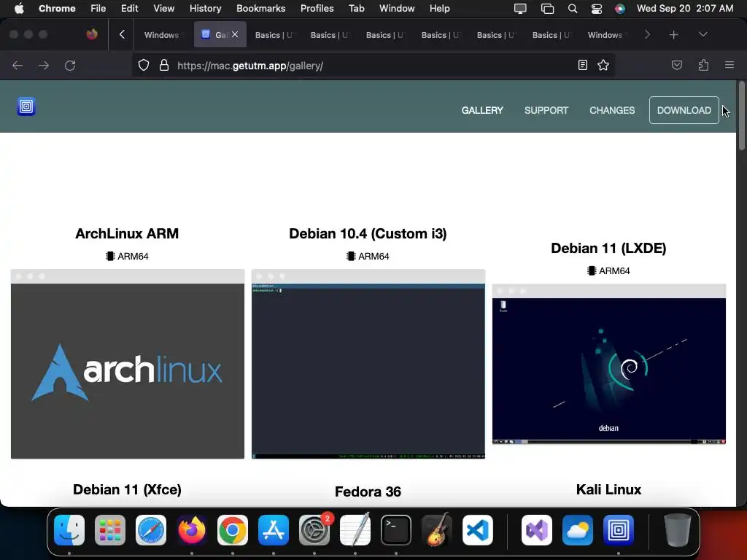Open Spotlight search in the menu bar
Viewport: 747px width, 560px height.
click(x=573, y=9)
